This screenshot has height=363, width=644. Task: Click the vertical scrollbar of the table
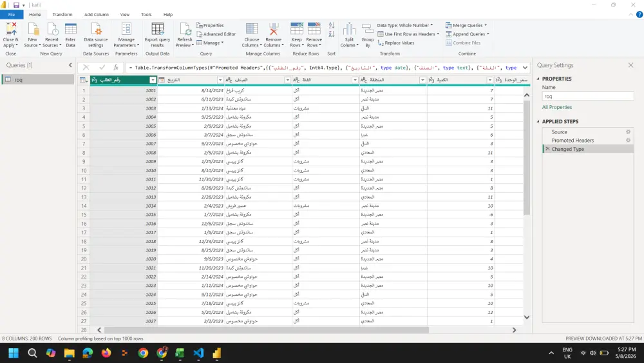coord(527,157)
